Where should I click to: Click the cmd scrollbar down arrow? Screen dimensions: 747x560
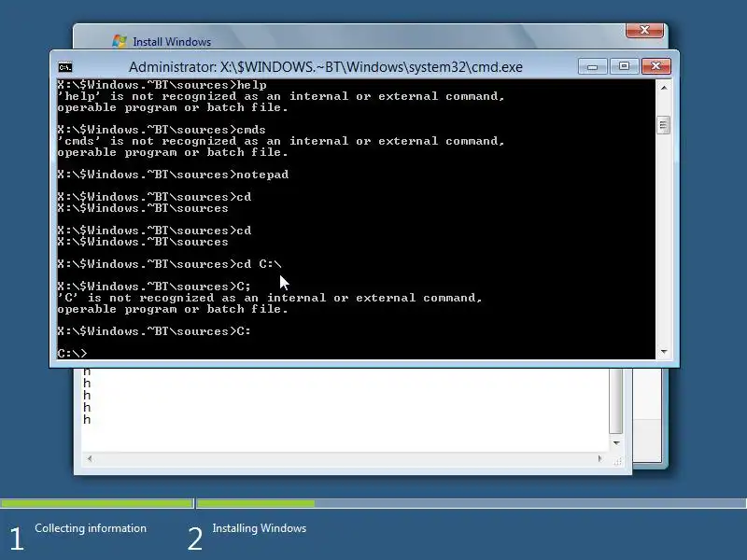(x=663, y=352)
